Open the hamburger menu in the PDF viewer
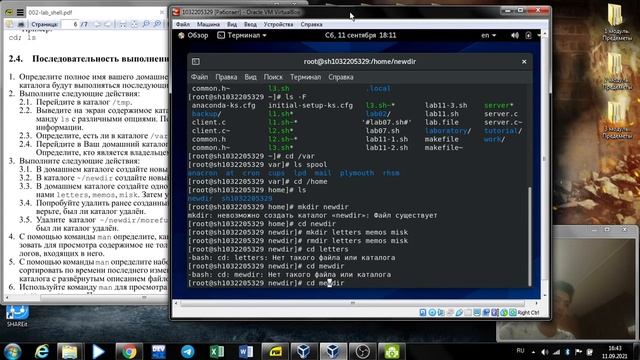640x360 pixels. pos(20,12)
